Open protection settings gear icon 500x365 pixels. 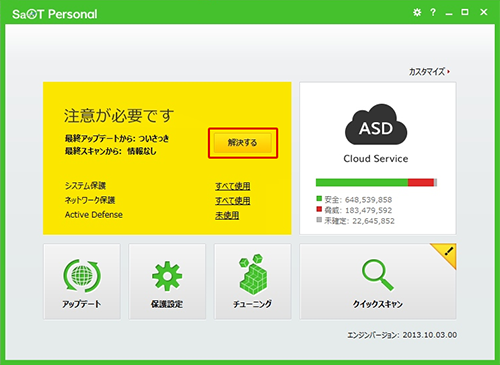point(167,276)
